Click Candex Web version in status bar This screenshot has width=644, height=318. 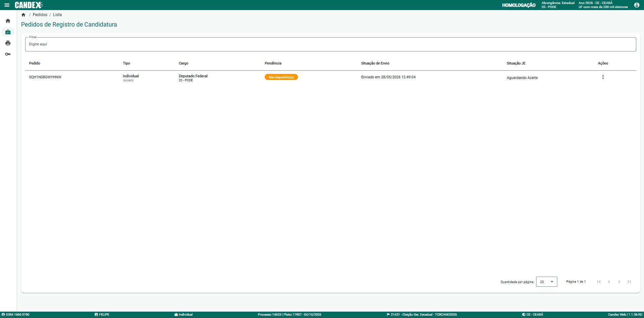(x=625, y=315)
